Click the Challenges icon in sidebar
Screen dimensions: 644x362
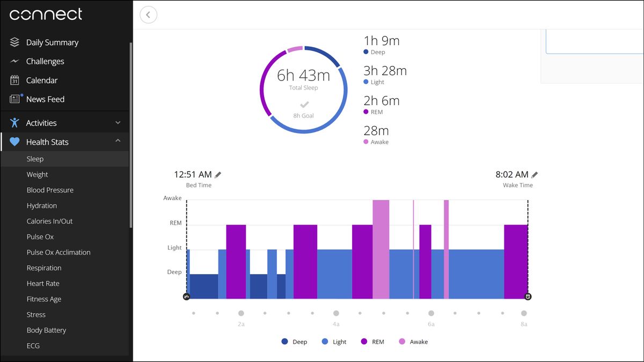tap(14, 61)
